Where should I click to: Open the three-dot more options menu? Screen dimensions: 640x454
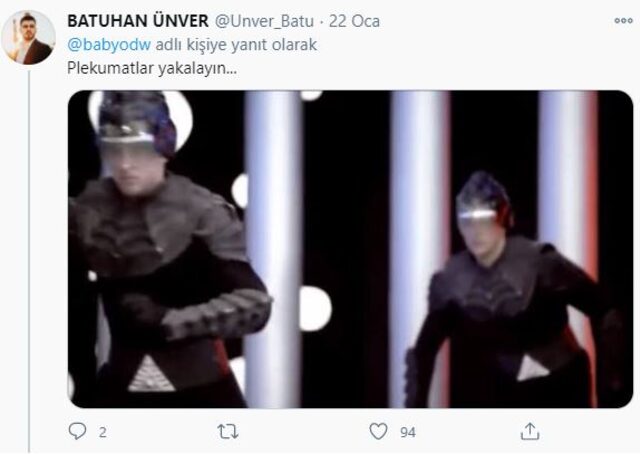(x=624, y=20)
